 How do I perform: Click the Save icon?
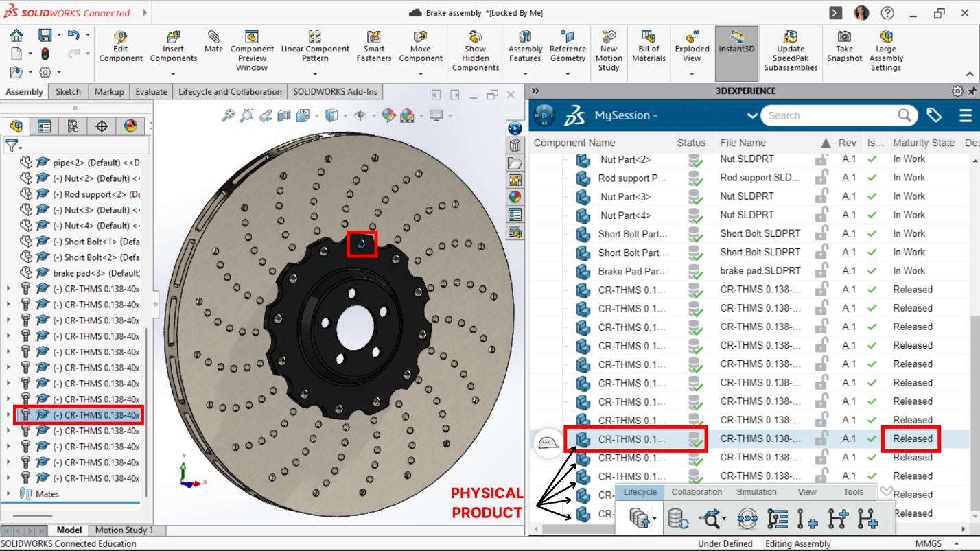[45, 35]
